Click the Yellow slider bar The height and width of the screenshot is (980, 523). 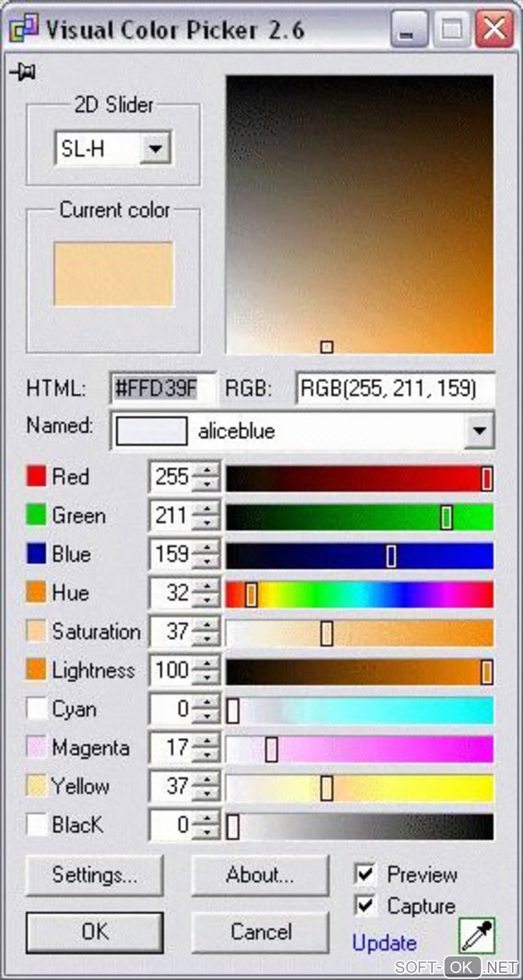(359, 788)
